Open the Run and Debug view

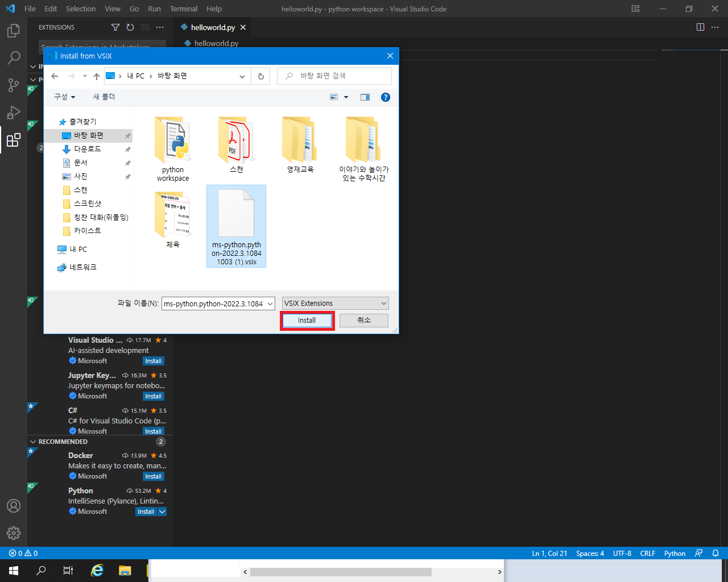click(x=14, y=113)
